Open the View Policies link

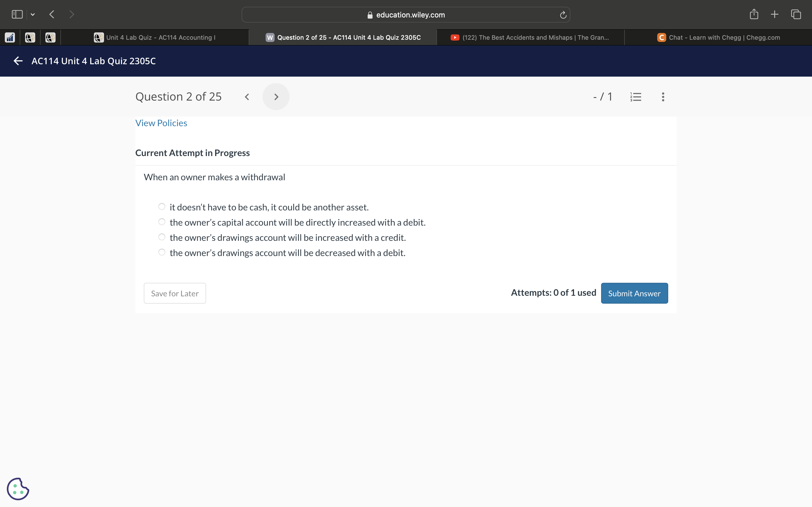tap(161, 123)
